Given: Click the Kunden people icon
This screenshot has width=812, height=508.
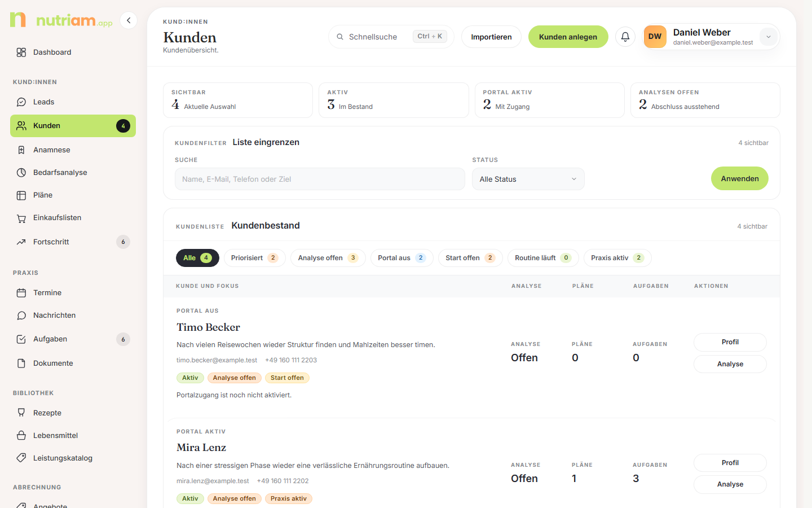Looking at the screenshot, I should click(21, 126).
